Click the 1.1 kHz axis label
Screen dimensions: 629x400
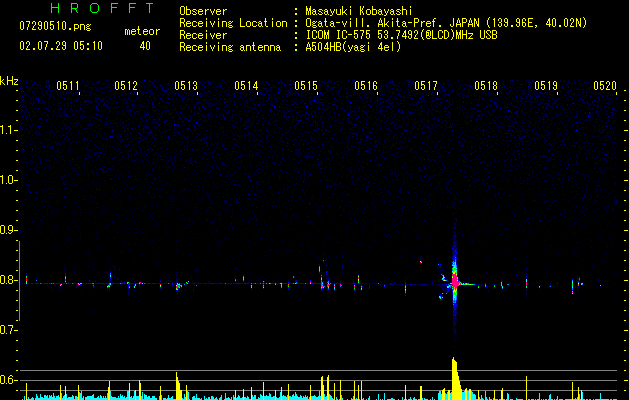click(8, 130)
